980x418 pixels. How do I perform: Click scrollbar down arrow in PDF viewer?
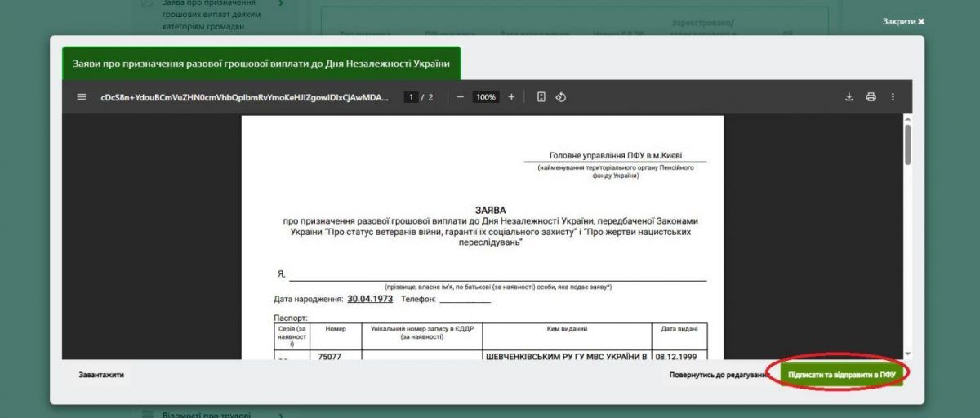(x=907, y=354)
